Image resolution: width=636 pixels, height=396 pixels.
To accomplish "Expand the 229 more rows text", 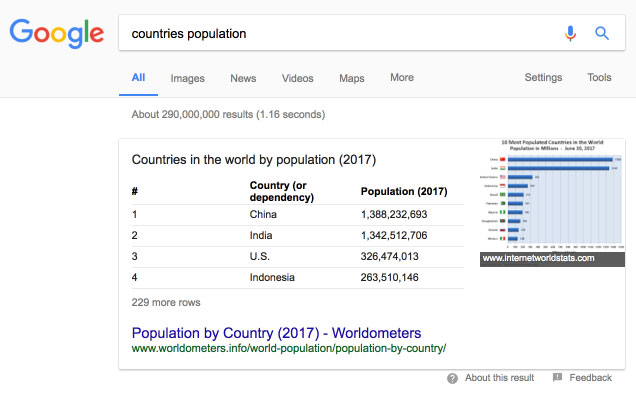I will (166, 302).
